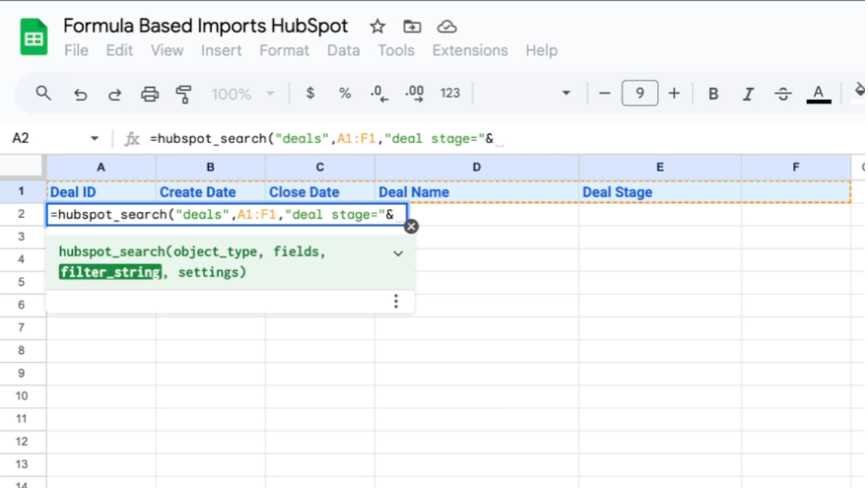Format as currency with dollar icon

[310, 93]
